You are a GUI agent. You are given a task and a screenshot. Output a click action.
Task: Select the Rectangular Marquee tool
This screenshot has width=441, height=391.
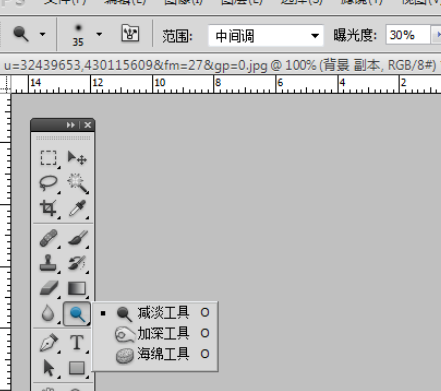49,158
